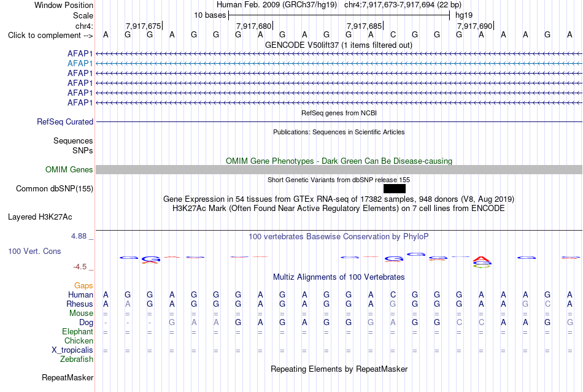Open '100 vertebrates Basewise Conservation by PhyloP' title
The height and width of the screenshot is (392, 583).
tap(339, 237)
